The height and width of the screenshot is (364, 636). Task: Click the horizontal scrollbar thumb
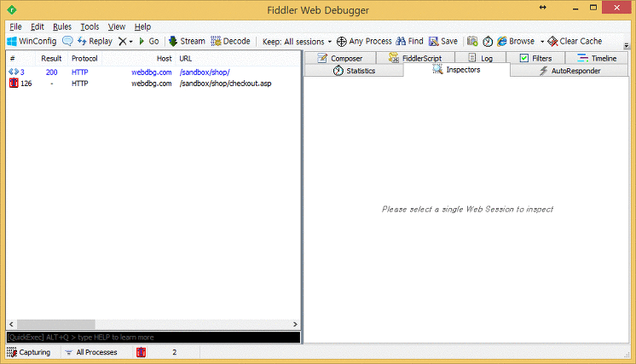[56, 324]
